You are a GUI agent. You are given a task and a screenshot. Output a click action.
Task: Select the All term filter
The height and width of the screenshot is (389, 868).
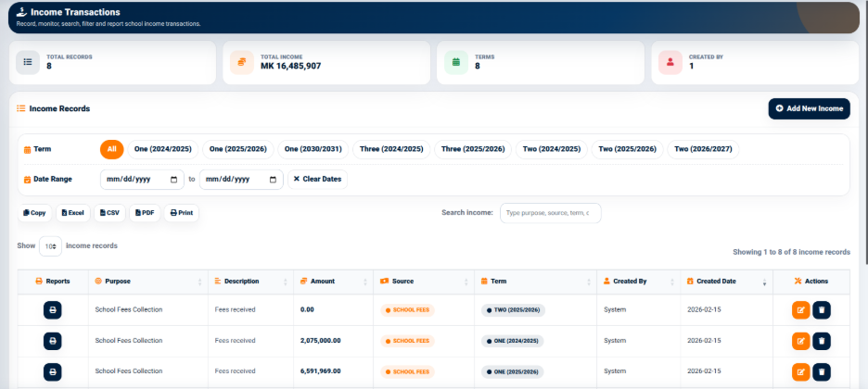[x=112, y=149]
